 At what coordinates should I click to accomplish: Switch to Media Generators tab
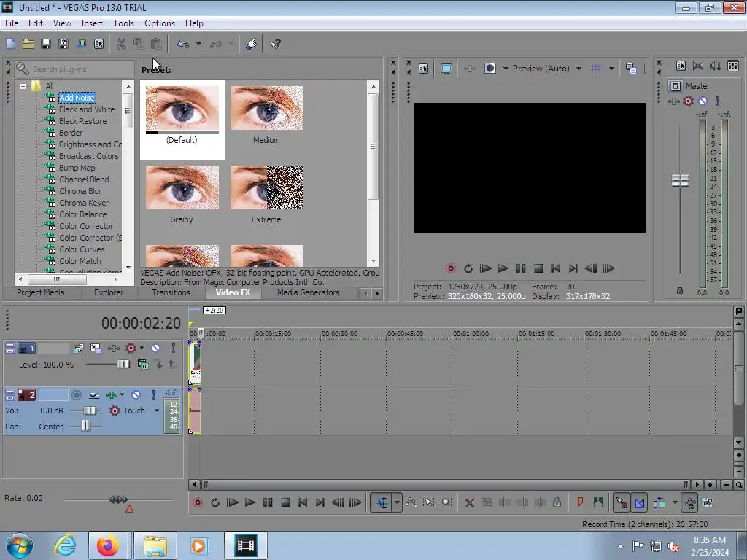click(309, 293)
